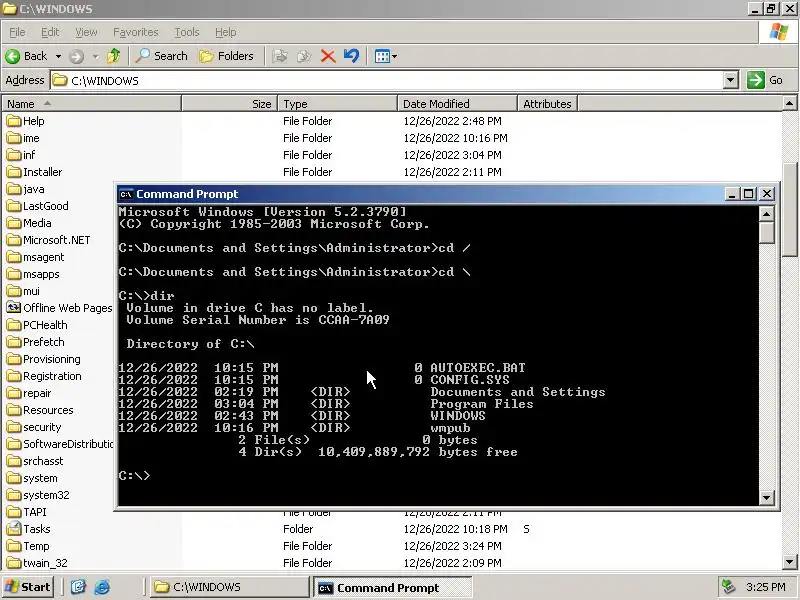Select the msagent folder icon

pos(14,257)
